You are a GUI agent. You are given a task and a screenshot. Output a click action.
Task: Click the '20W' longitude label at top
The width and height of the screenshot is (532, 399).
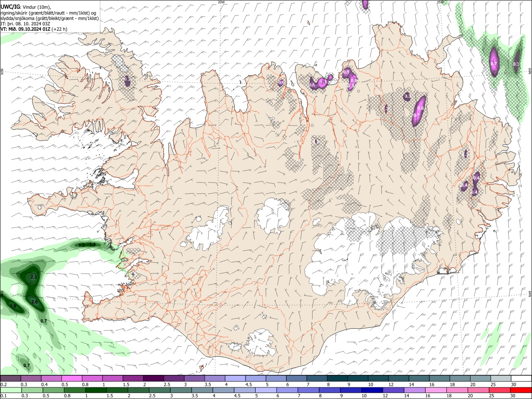(x=221, y=2)
